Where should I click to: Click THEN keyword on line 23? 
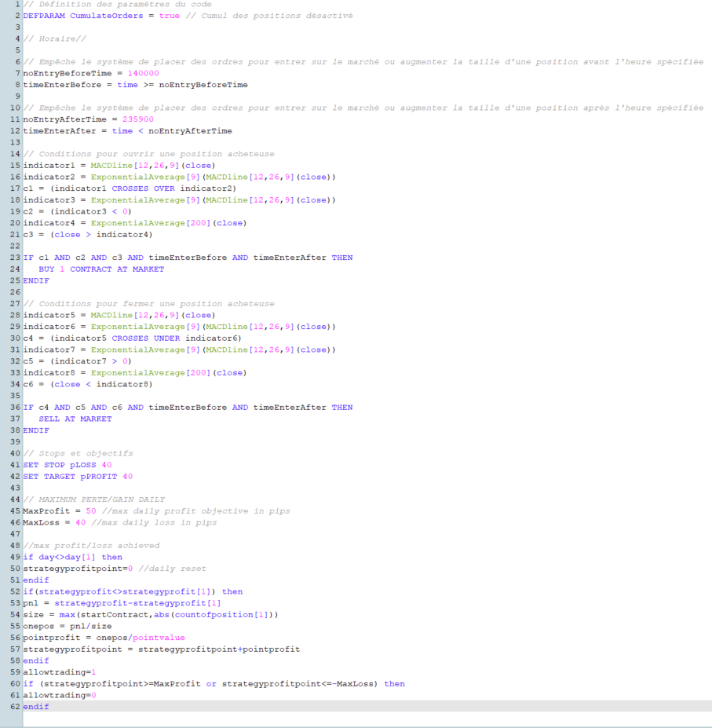click(342, 258)
